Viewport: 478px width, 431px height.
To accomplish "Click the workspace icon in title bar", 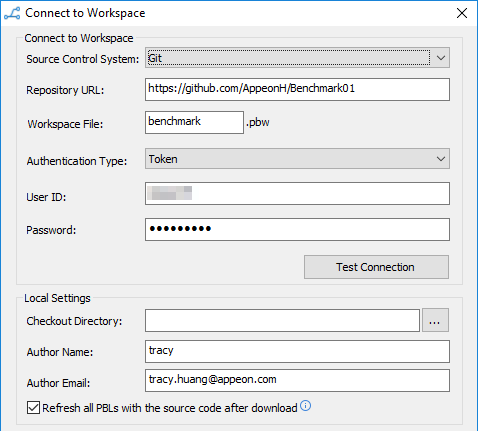I will coord(12,13).
